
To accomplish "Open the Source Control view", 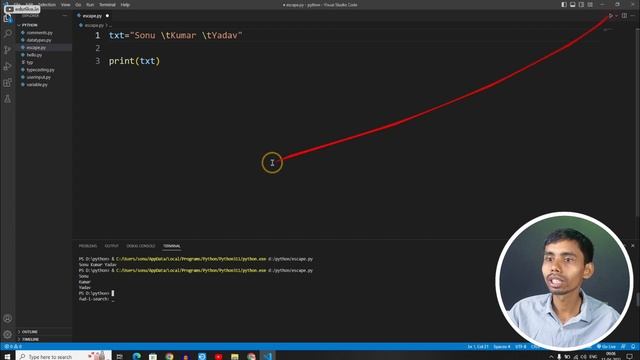I will tap(7, 50).
